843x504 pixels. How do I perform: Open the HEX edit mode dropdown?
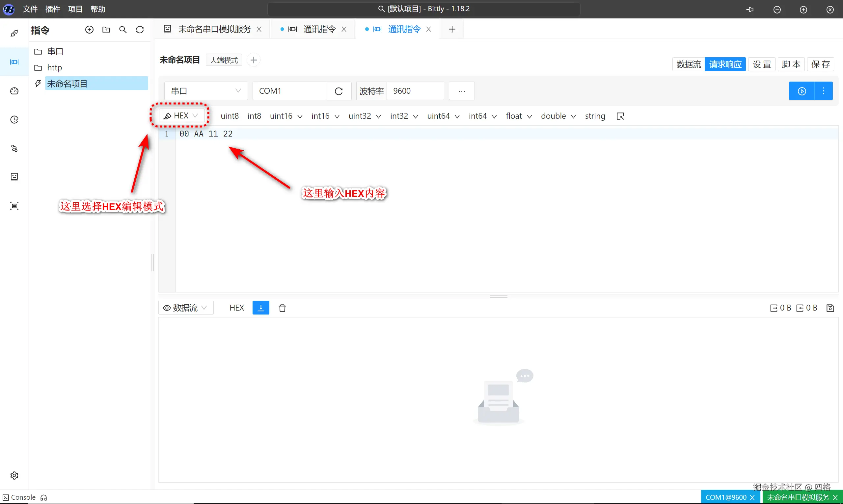point(181,116)
